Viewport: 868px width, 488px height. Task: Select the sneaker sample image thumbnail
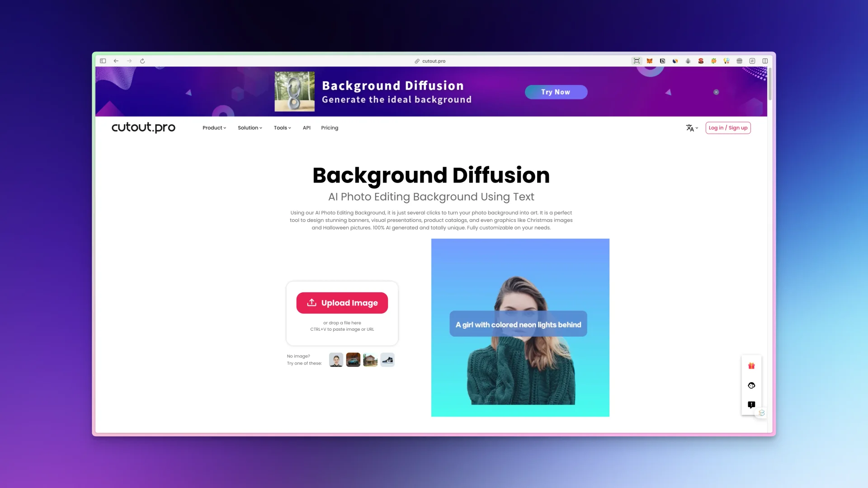pyautogui.click(x=387, y=360)
